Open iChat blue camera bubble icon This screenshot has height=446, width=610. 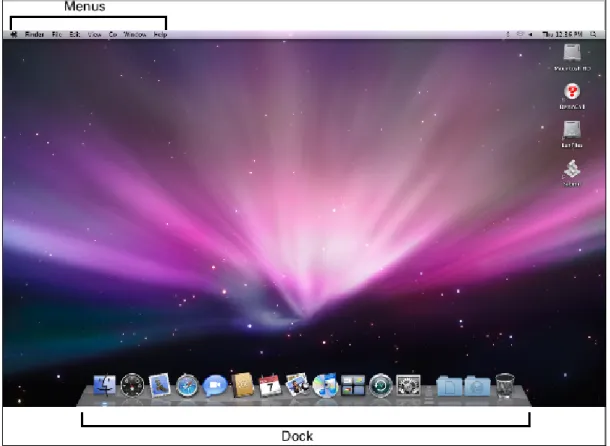tap(214, 386)
